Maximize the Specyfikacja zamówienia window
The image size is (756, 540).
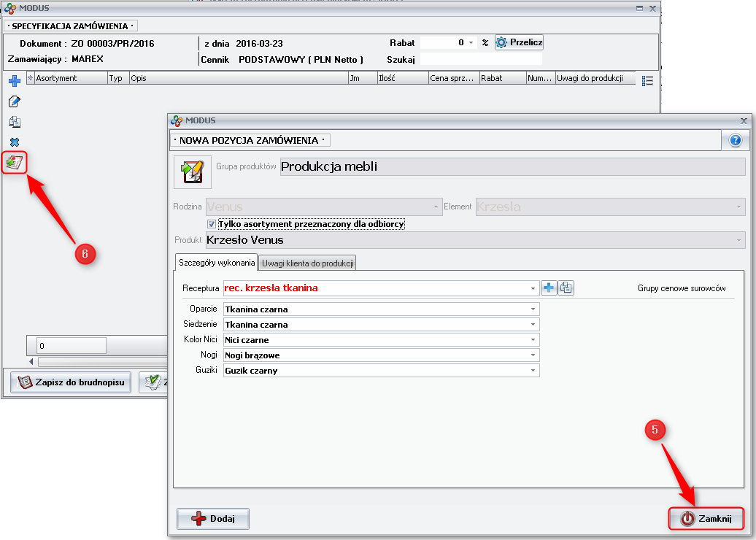(639, 8)
